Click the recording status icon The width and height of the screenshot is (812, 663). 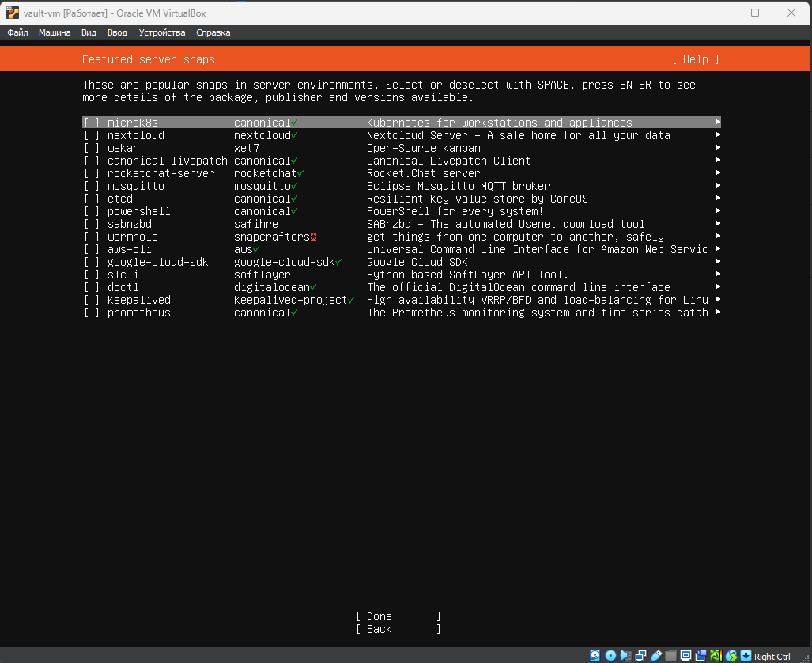click(x=701, y=656)
